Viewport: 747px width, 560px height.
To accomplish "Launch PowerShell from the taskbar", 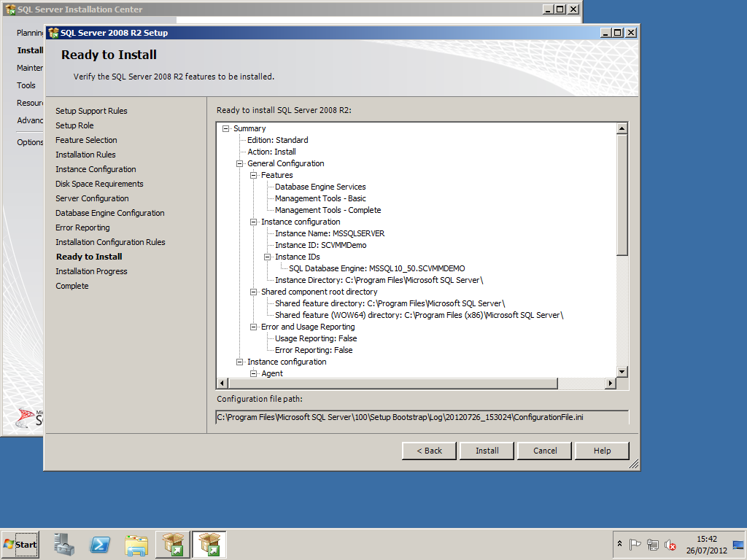I will point(100,544).
